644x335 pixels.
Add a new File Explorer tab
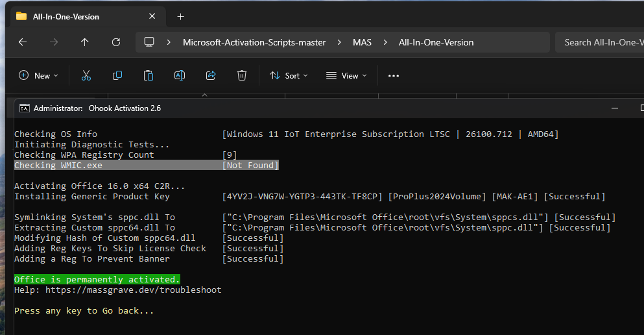[180, 16]
